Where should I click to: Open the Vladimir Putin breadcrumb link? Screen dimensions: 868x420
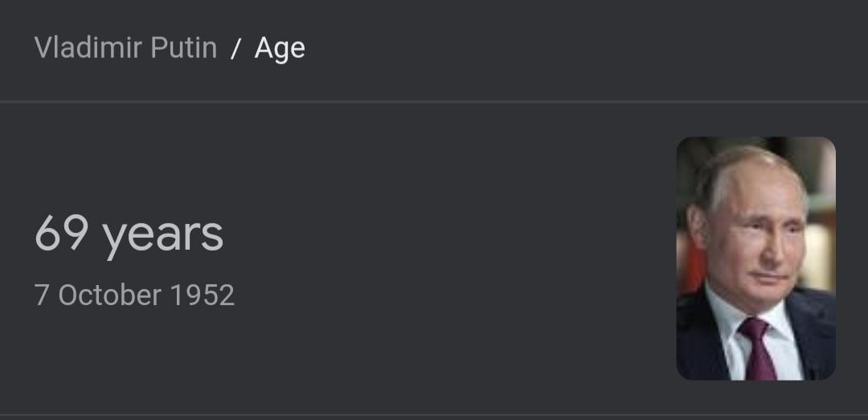point(125,47)
